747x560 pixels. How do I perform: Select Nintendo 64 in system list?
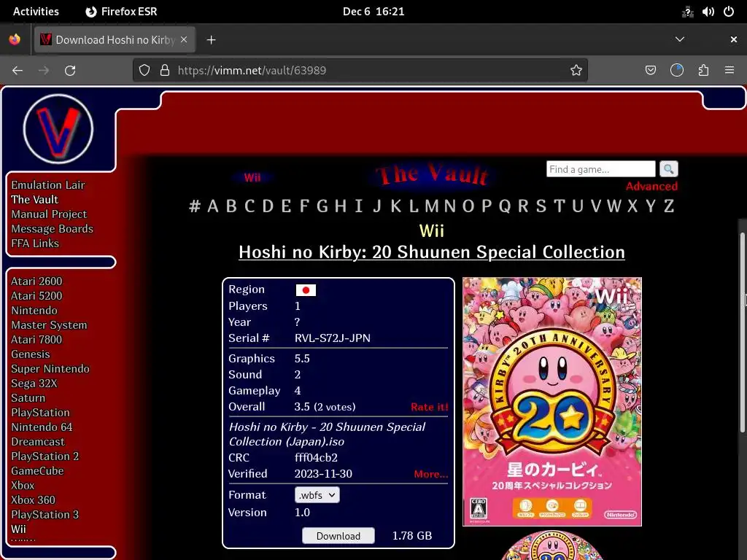42,427
